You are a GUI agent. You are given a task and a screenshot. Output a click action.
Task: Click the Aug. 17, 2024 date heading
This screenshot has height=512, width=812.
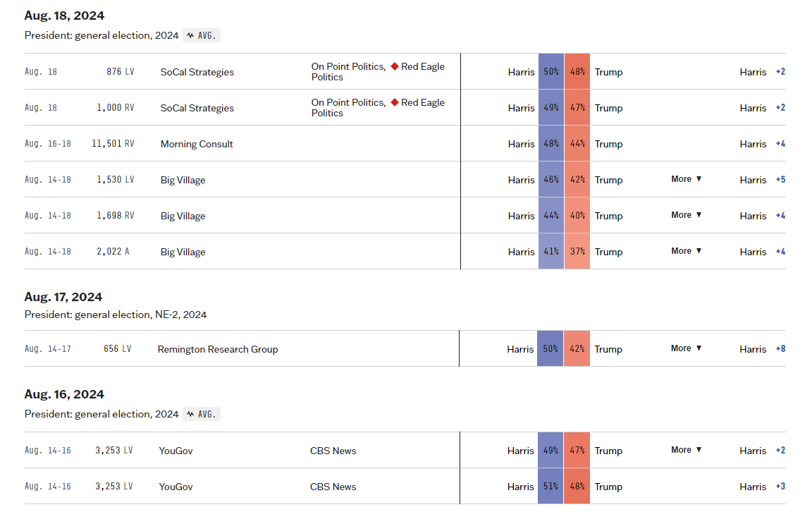click(x=63, y=297)
